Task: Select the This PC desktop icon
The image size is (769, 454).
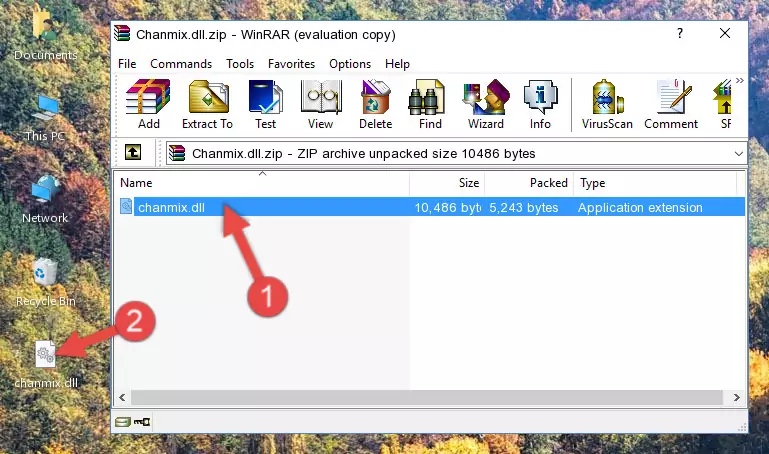Action: coord(45,119)
